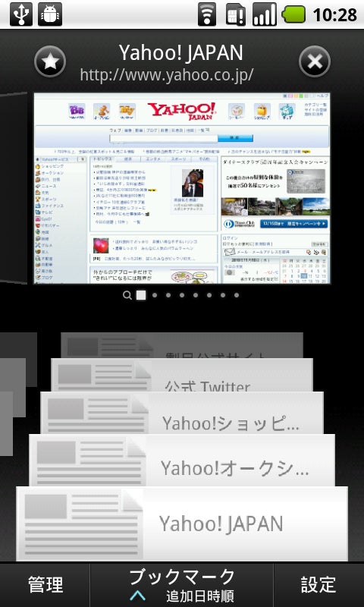Screen dimensions: 364x607
Task: Open the 製品公式サイト bookmark card
Action: click(182, 345)
